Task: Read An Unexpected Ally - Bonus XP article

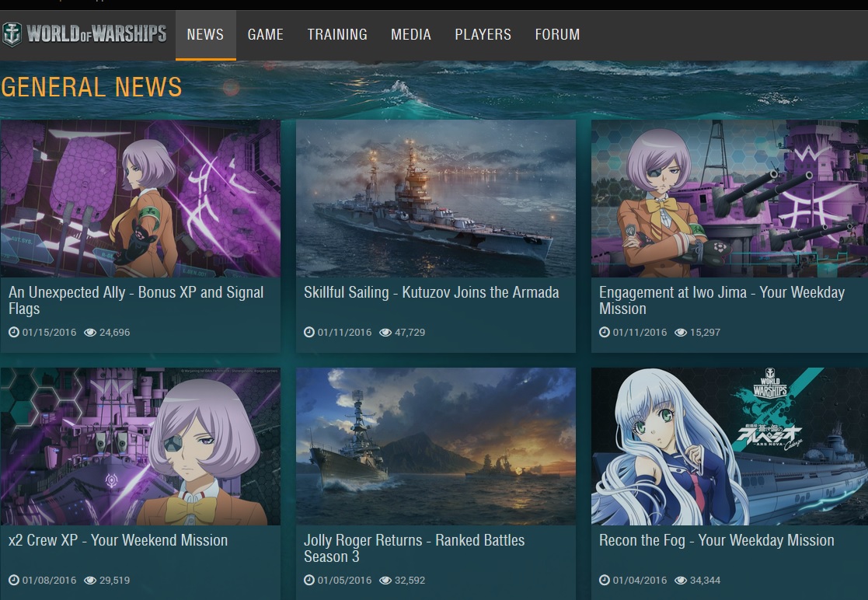Action: (x=136, y=300)
